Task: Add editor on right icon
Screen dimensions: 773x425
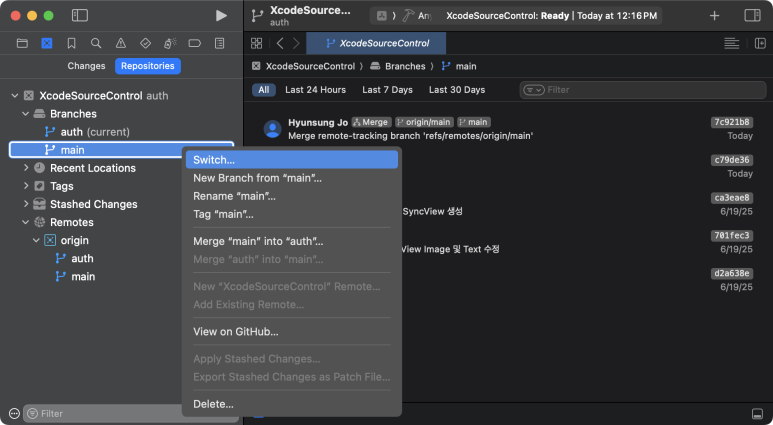Action: (x=760, y=43)
